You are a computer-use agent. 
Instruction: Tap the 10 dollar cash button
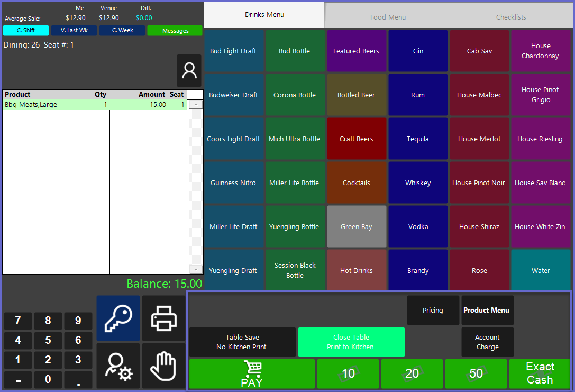[348, 373]
